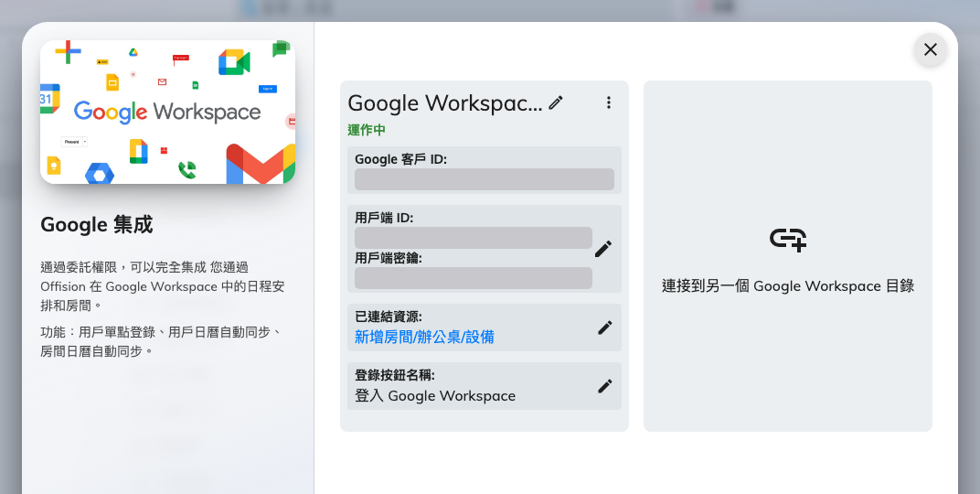Click the Google Workspace banner image

click(x=167, y=112)
